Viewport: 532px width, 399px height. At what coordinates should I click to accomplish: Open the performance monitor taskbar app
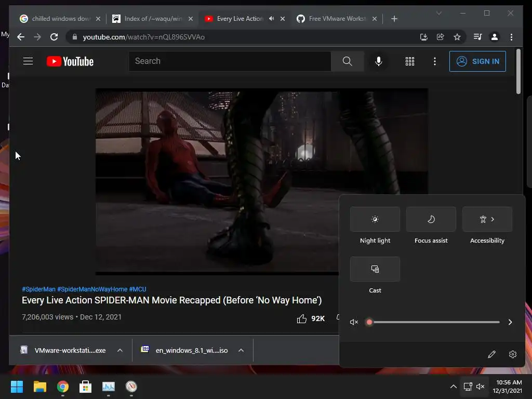[109, 387]
